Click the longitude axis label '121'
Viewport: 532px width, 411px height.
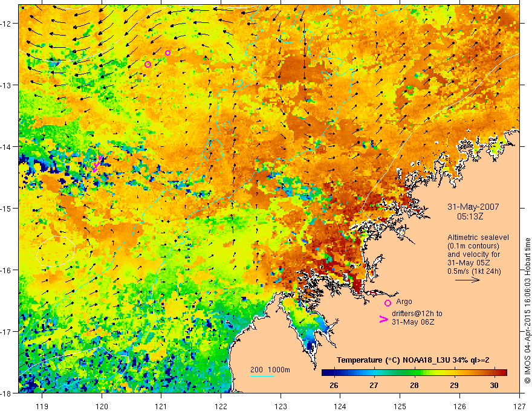tap(161, 406)
